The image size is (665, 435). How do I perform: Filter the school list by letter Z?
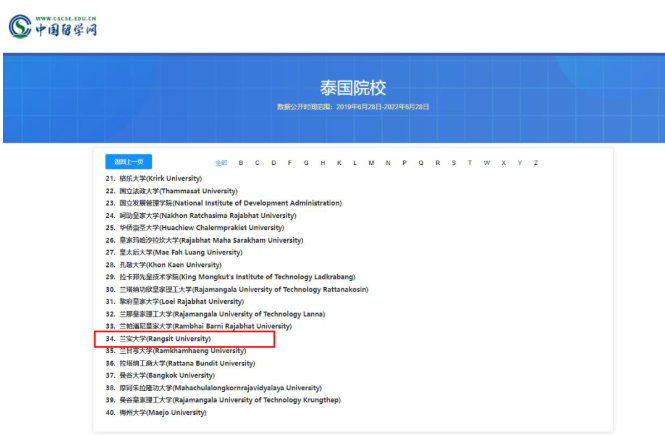536,163
